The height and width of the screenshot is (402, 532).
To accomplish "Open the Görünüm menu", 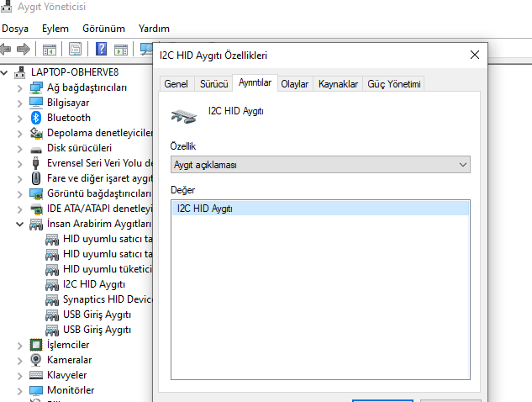I will (x=103, y=29).
